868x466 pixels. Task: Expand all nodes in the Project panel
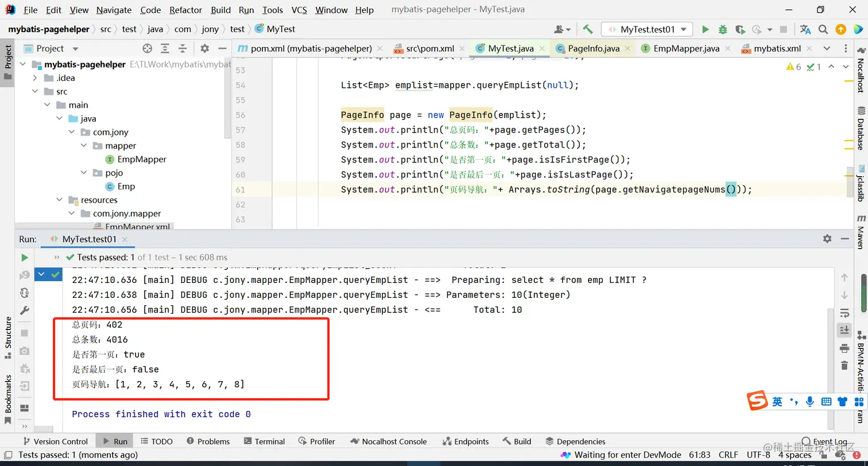point(165,49)
